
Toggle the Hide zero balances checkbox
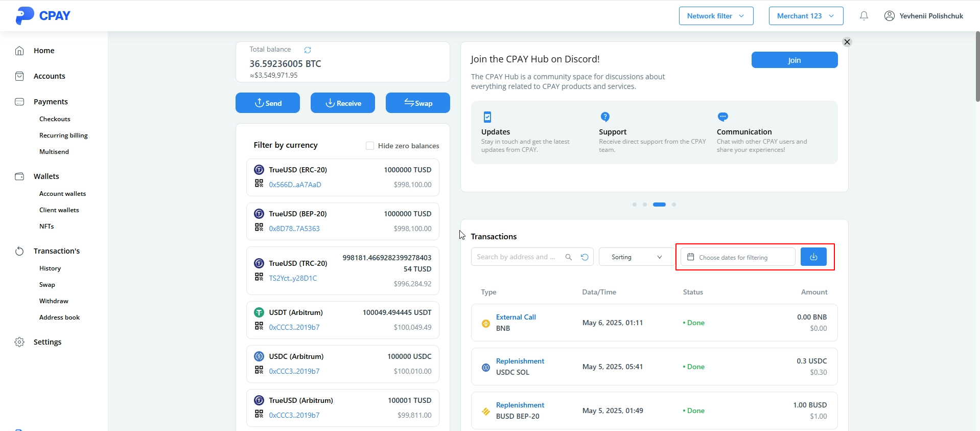(x=370, y=146)
